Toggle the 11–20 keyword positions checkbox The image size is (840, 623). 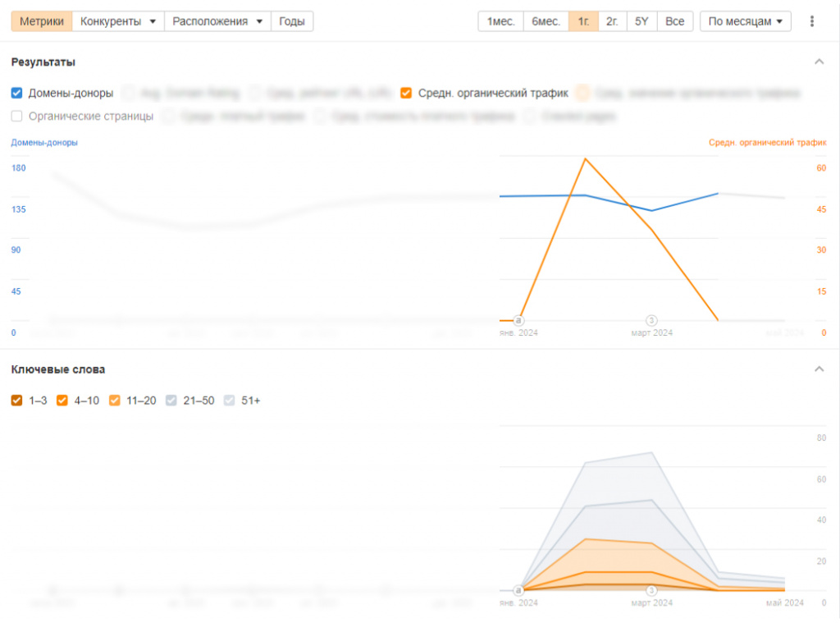115,401
